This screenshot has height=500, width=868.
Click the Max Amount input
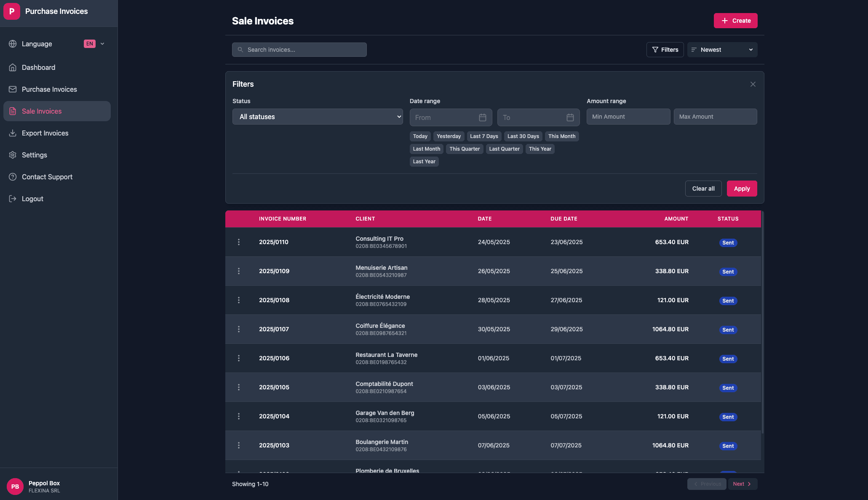point(715,117)
